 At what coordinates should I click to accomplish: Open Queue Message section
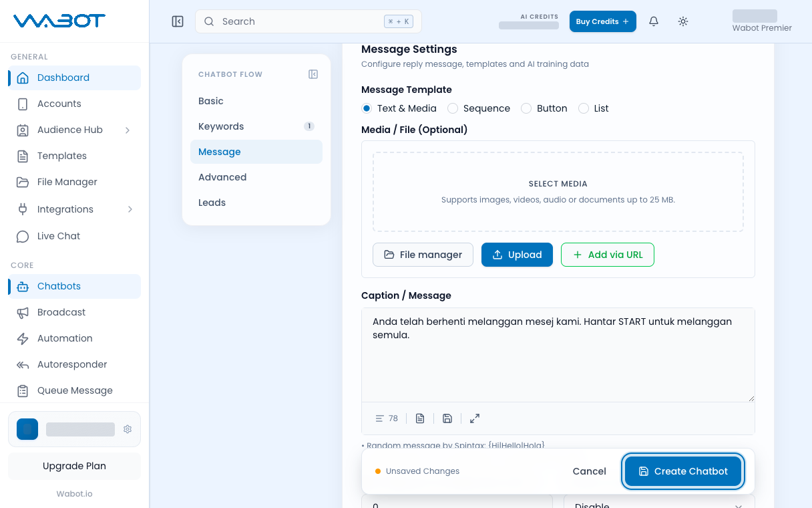tap(74, 390)
